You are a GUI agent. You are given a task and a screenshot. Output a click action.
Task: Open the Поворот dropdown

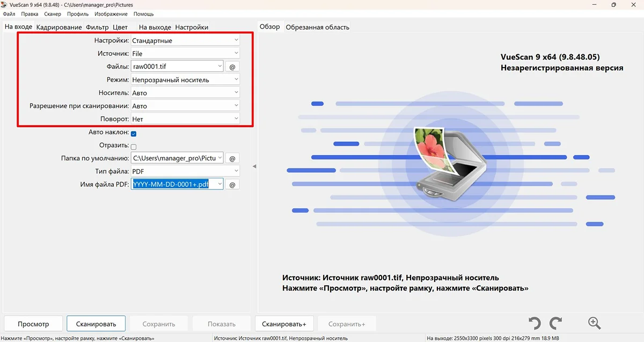(x=185, y=119)
